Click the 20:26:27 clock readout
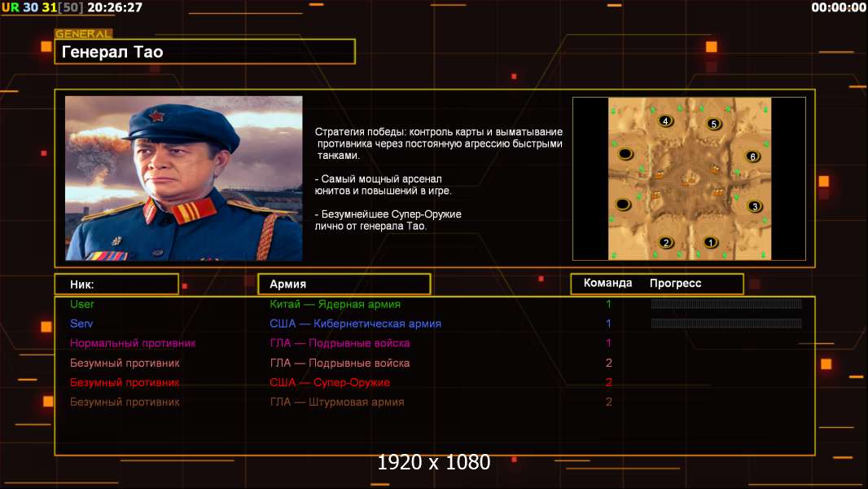Image resolution: width=868 pixels, height=489 pixels. tap(115, 7)
